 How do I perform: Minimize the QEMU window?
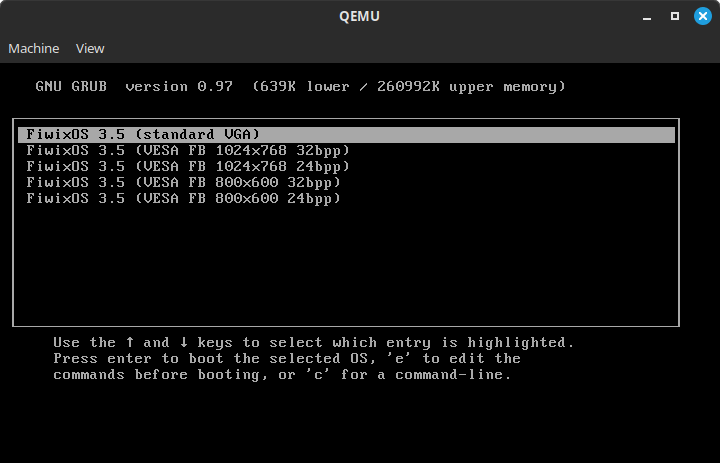pos(648,16)
